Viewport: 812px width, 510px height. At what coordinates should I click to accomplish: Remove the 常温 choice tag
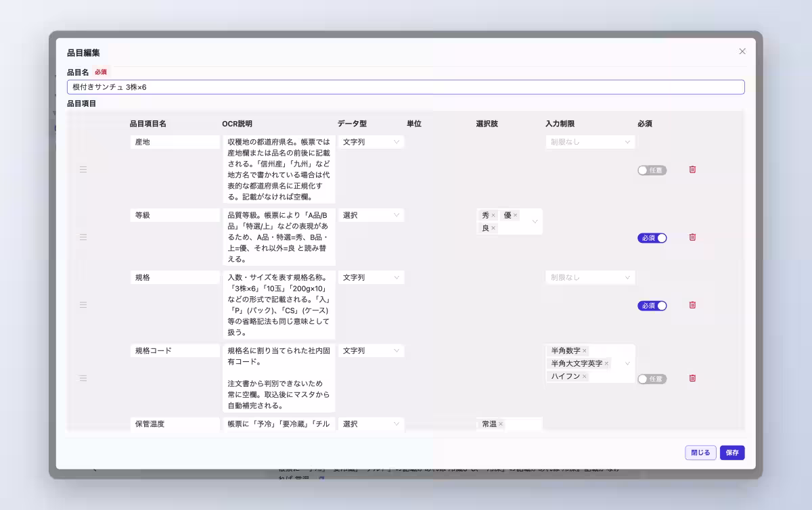(x=501, y=424)
